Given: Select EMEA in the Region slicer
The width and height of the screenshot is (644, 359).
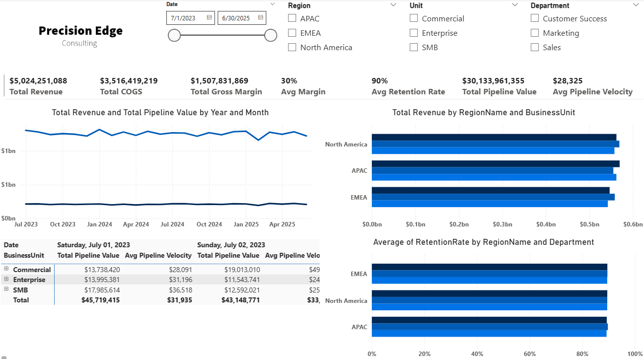Looking at the screenshot, I should (x=292, y=33).
